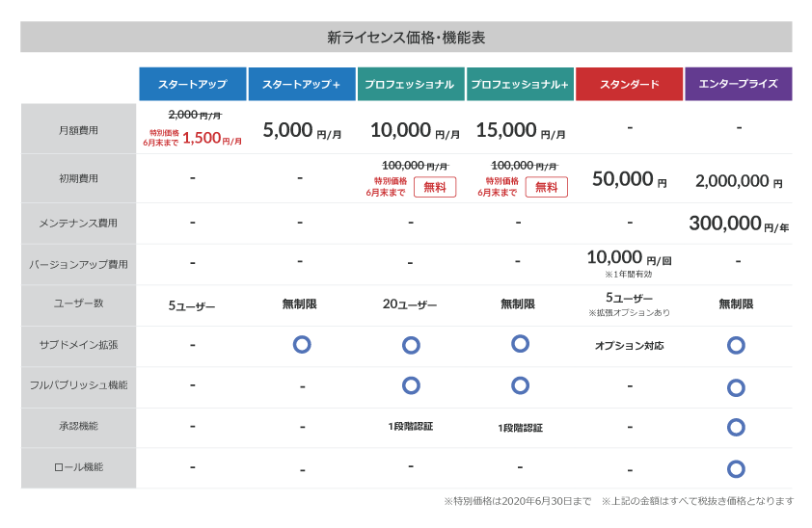Click the 300,000 円/年 maintenance price
The height and width of the screenshot is (528, 812).
coord(738,224)
